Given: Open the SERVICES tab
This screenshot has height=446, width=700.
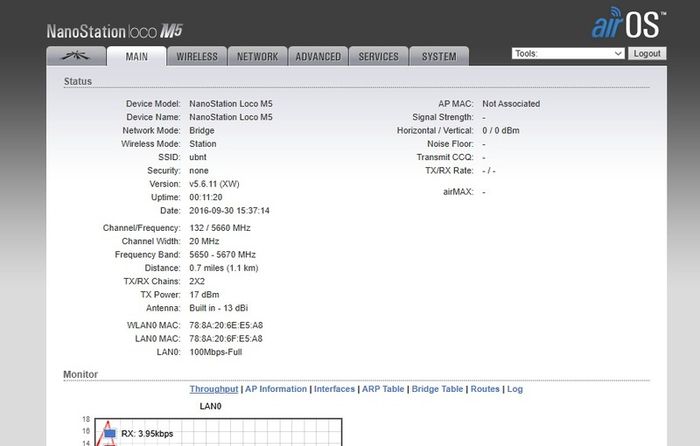Looking at the screenshot, I should click(x=379, y=56).
